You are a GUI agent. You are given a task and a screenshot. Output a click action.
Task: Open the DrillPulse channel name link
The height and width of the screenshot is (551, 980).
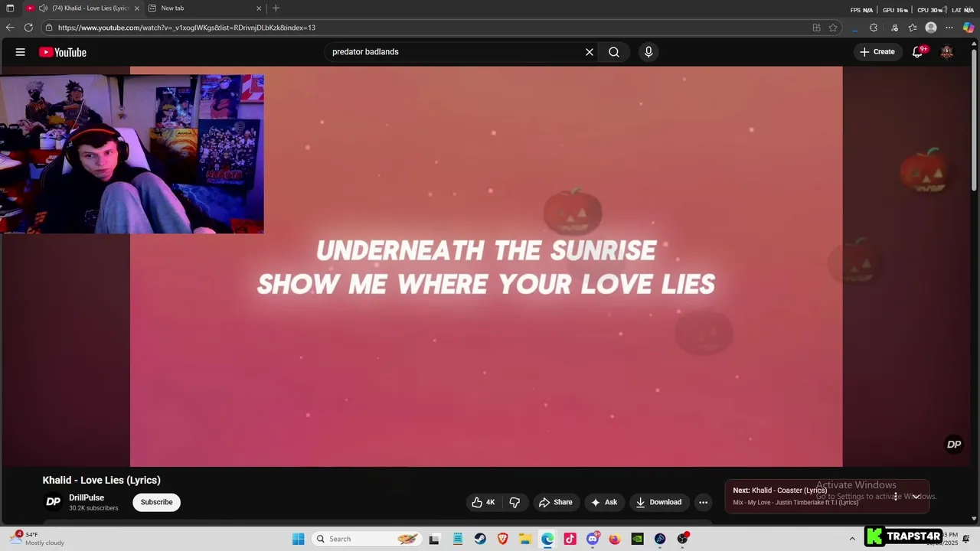coord(87,497)
